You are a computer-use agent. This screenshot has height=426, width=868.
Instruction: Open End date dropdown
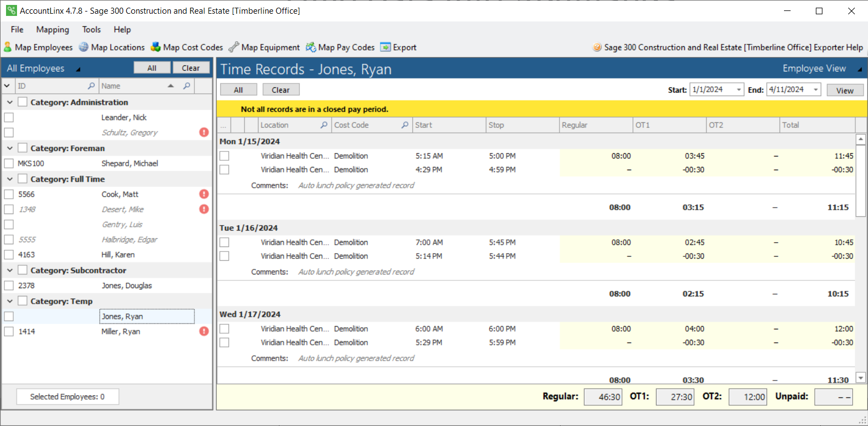(816, 90)
